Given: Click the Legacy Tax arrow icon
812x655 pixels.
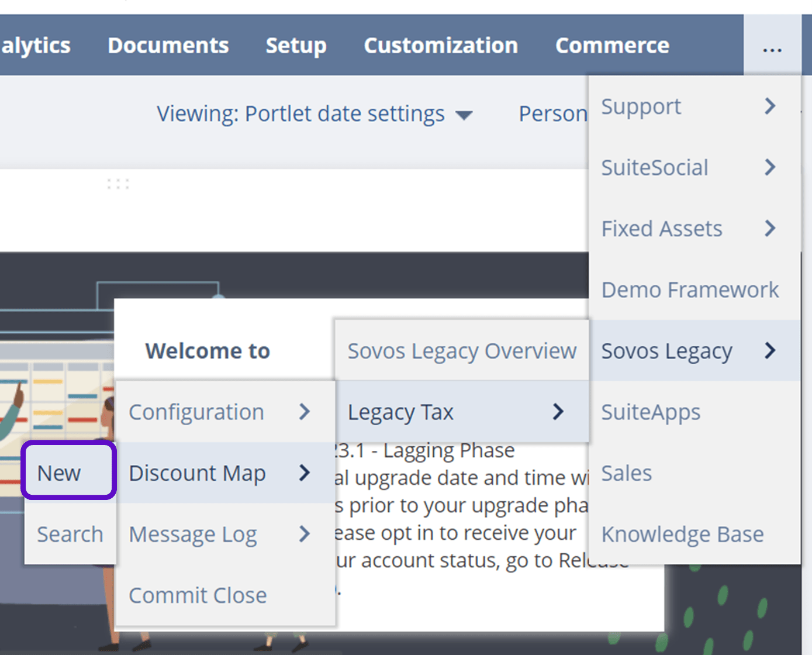Looking at the screenshot, I should point(557,412).
